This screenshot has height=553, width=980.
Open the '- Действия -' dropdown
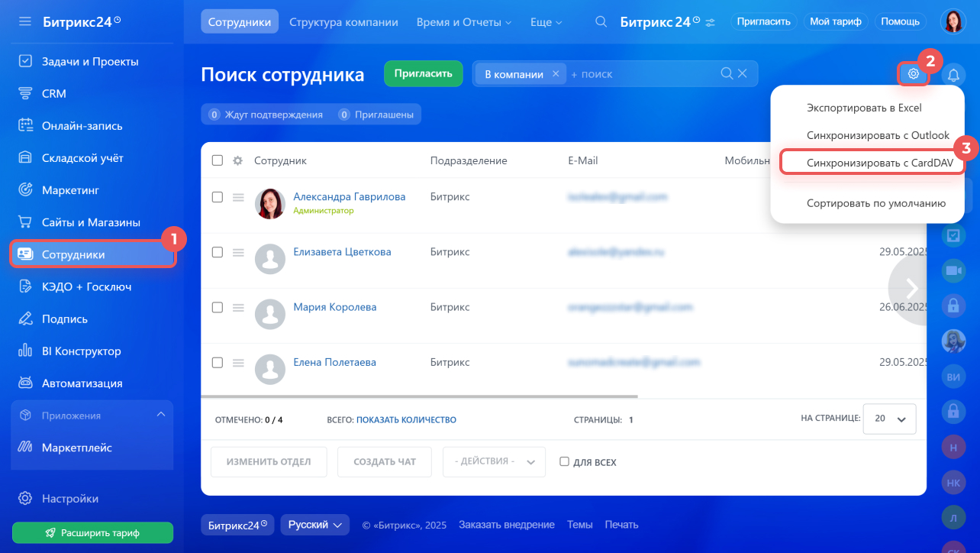pos(494,462)
